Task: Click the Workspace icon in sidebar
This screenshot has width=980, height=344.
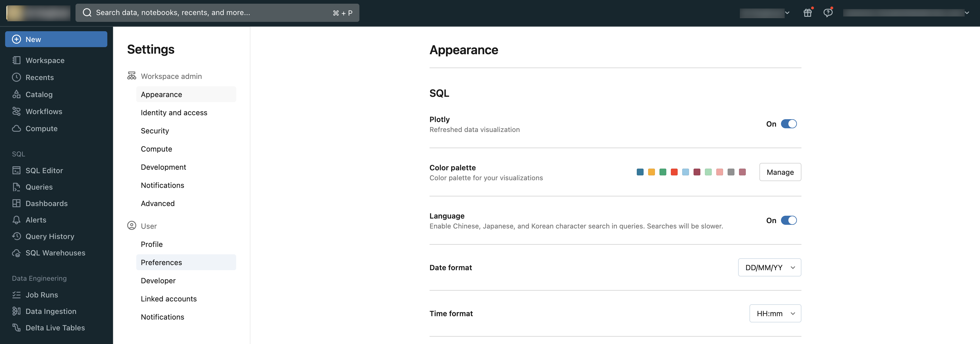Action: pyautogui.click(x=16, y=60)
